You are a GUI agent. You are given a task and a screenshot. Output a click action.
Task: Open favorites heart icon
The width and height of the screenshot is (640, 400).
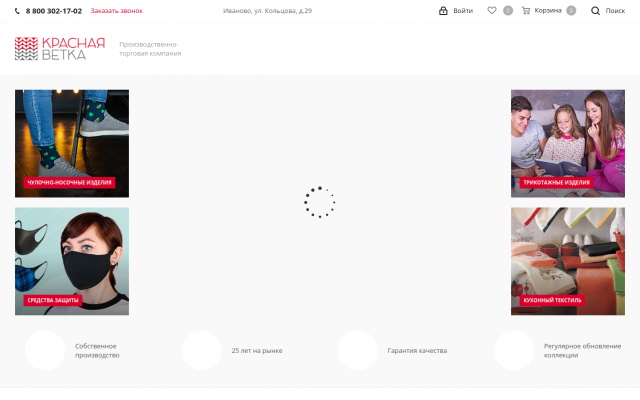pyautogui.click(x=492, y=11)
